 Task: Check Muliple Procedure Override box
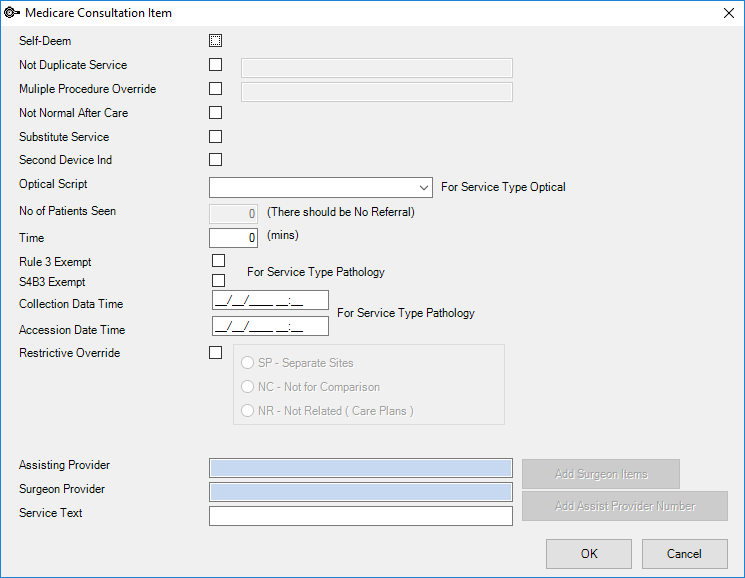coord(215,88)
